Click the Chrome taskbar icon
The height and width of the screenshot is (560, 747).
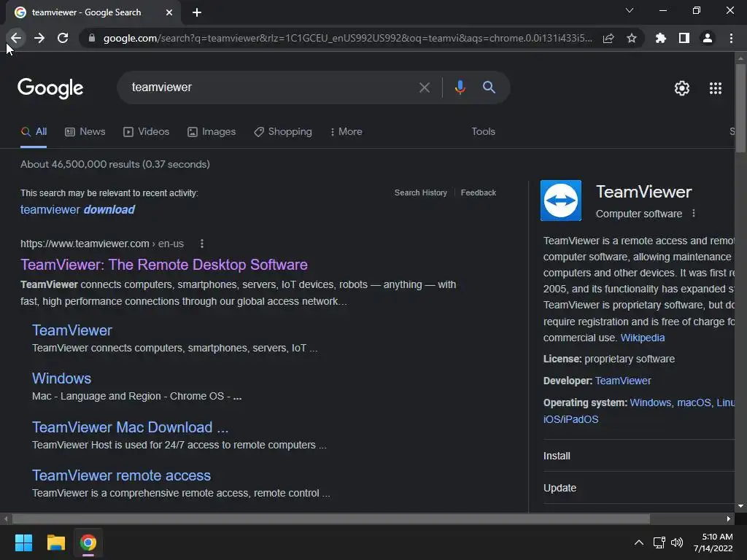tap(88, 542)
